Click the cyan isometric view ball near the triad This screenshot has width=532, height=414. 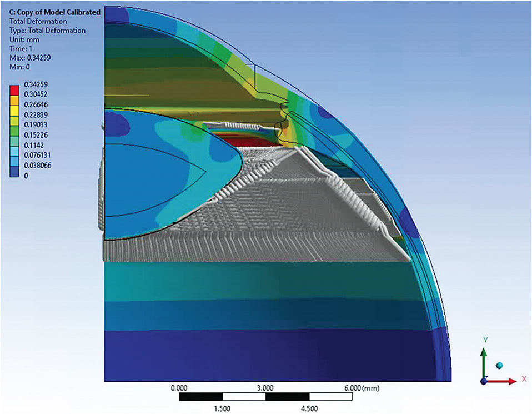tap(499, 365)
